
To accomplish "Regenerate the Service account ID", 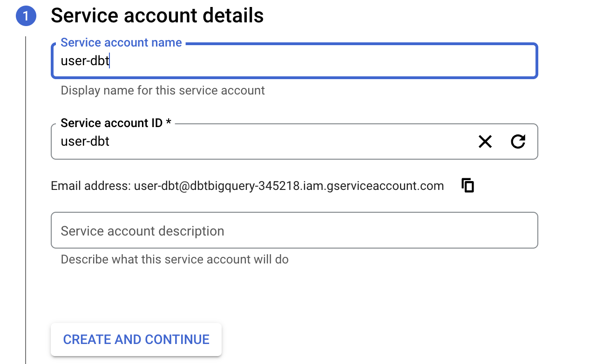I will [518, 142].
